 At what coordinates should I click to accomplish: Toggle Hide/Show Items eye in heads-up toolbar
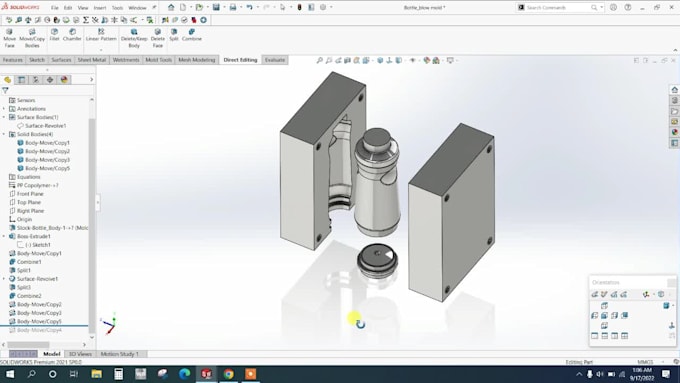(412, 60)
